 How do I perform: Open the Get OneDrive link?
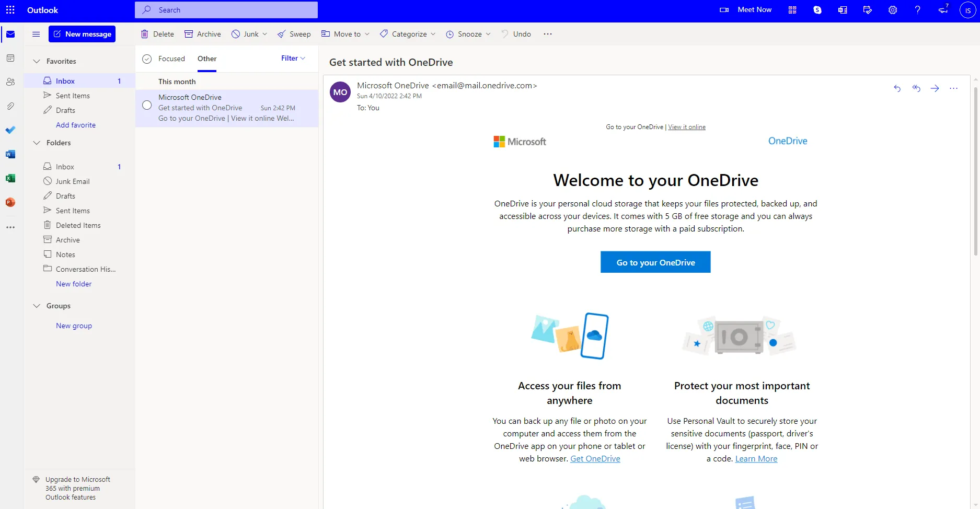[x=595, y=459]
